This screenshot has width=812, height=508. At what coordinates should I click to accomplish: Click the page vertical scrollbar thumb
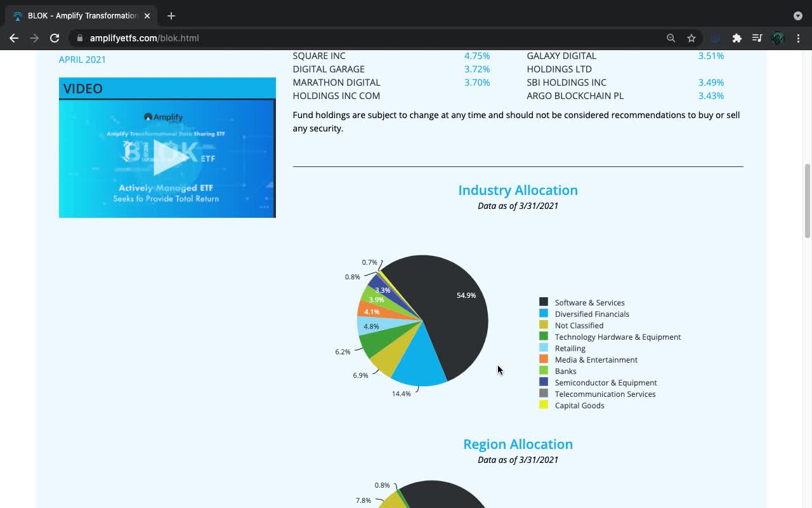point(808,201)
